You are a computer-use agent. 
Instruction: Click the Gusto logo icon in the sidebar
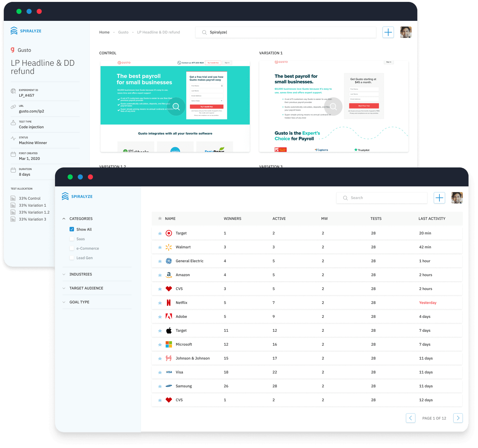point(13,50)
